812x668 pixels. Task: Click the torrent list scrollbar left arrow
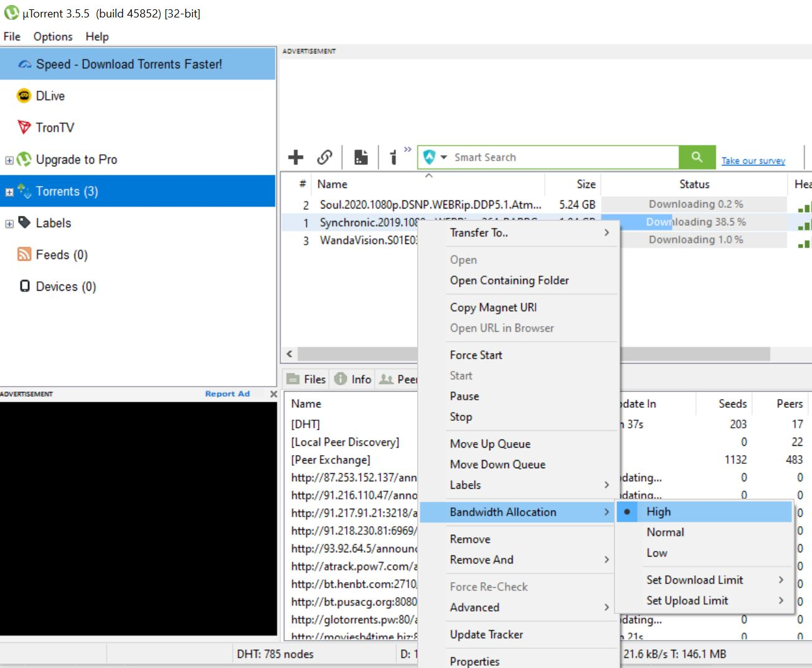[x=290, y=354]
